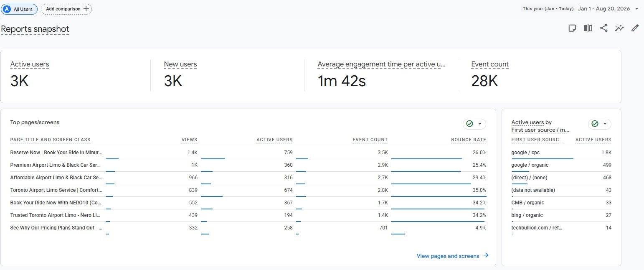
Task: Click the pencil customize report icon
Action: coord(635,28)
